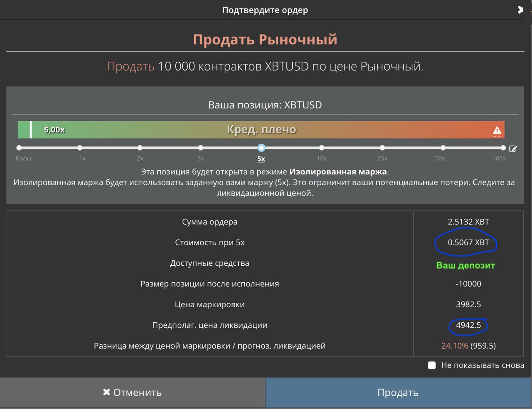Click Отменить to cancel the order
532x409 pixels.
point(132,392)
